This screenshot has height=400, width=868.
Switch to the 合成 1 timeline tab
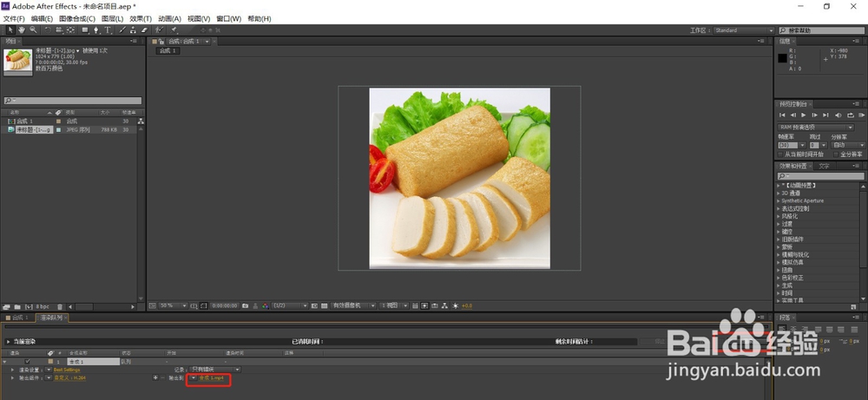(19, 318)
